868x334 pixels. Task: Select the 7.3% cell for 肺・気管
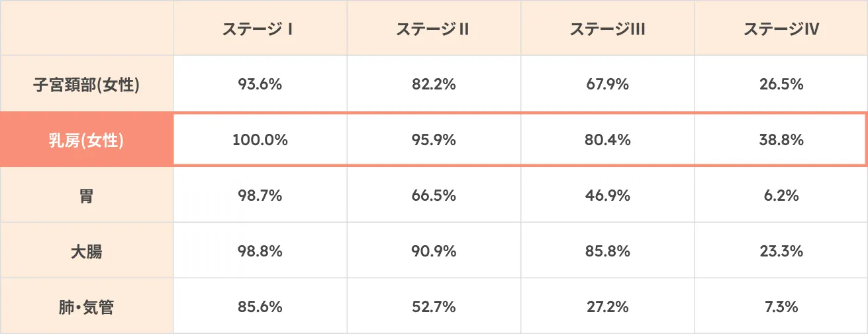point(781,307)
